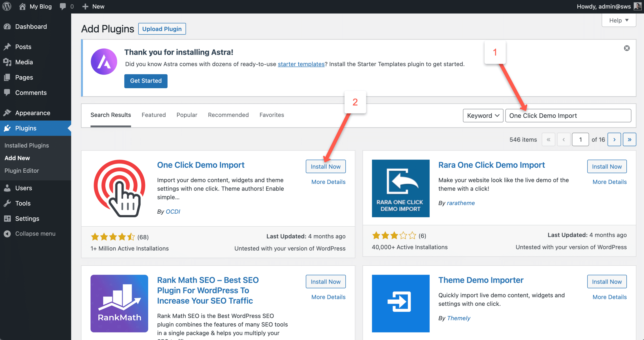Switch to the Featured tab
Screen dimensions: 644x340
tap(153, 115)
